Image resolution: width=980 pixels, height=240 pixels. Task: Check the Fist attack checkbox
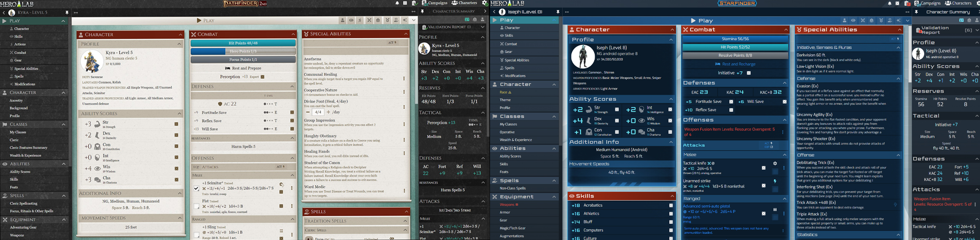pyautogui.click(x=196, y=206)
